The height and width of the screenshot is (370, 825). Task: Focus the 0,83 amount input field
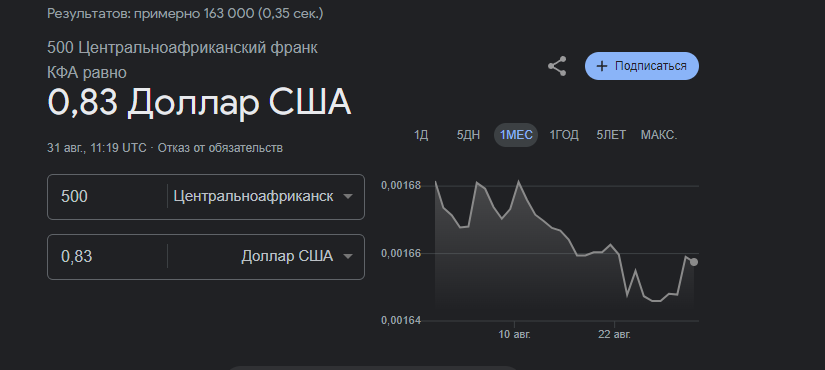pos(107,256)
